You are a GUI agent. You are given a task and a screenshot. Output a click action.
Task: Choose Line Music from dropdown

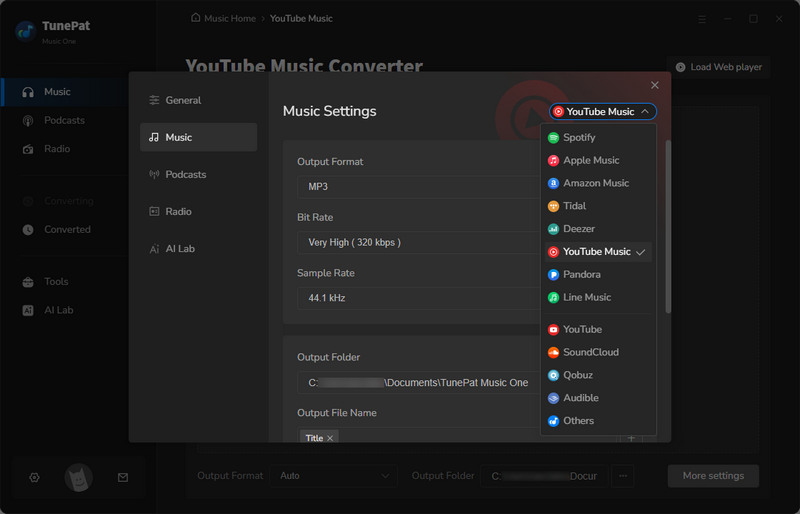(598, 297)
